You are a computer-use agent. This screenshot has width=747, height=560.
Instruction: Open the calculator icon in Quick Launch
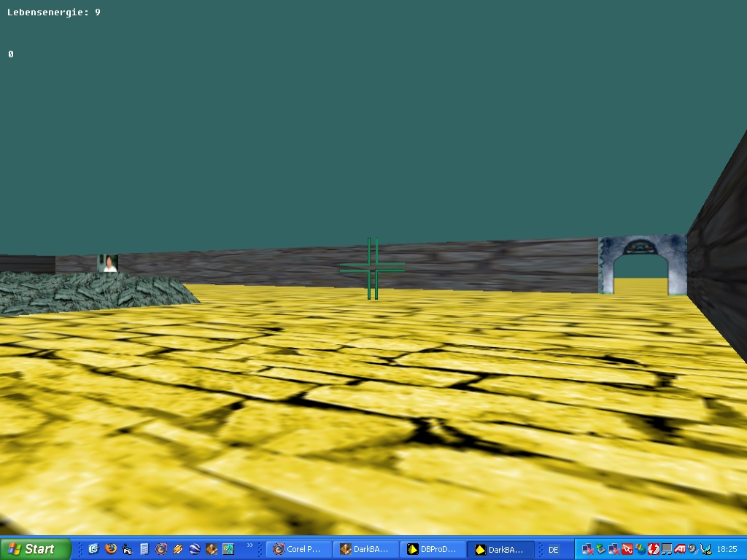[144, 549]
